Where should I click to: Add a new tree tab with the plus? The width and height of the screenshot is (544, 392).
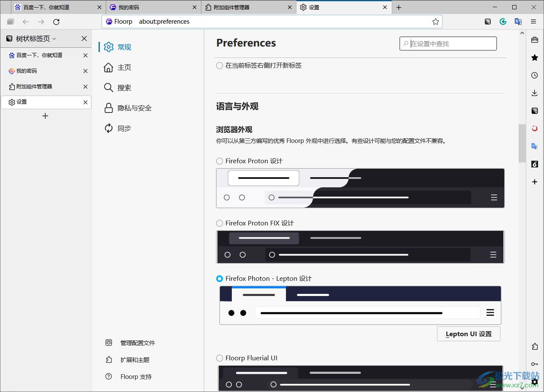(x=45, y=116)
